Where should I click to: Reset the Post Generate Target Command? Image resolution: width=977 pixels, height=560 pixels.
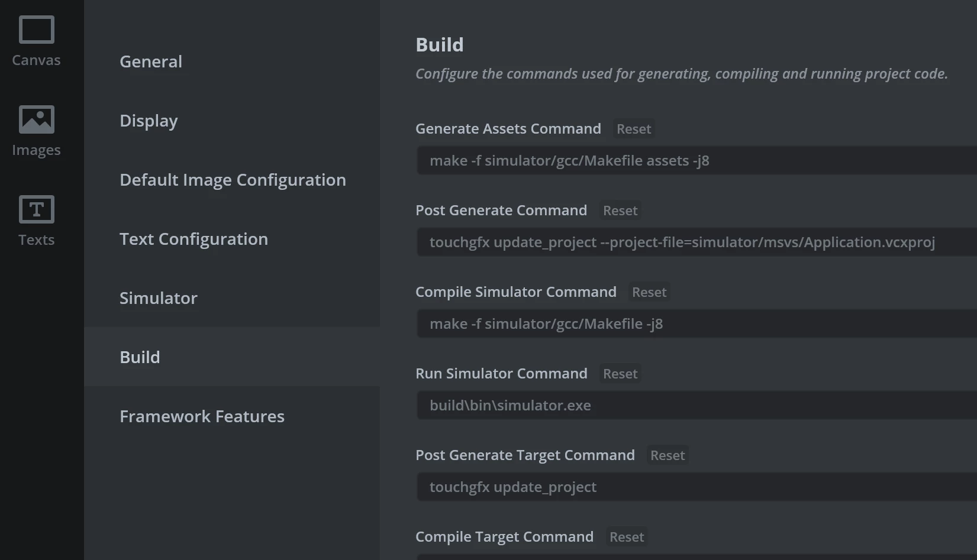(x=668, y=455)
